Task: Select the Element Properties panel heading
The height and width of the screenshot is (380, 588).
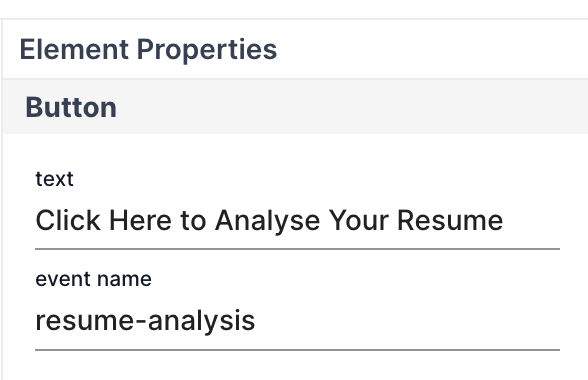Action: (x=148, y=50)
